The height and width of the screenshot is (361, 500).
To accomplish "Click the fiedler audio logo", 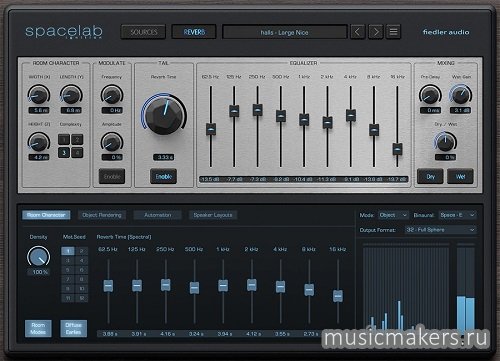I will coord(446,32).
